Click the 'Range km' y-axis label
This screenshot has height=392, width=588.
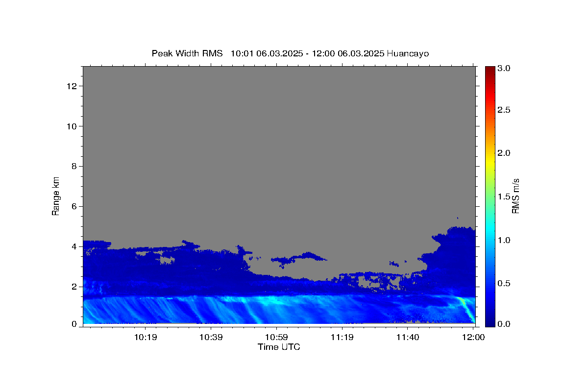point(56,196)
